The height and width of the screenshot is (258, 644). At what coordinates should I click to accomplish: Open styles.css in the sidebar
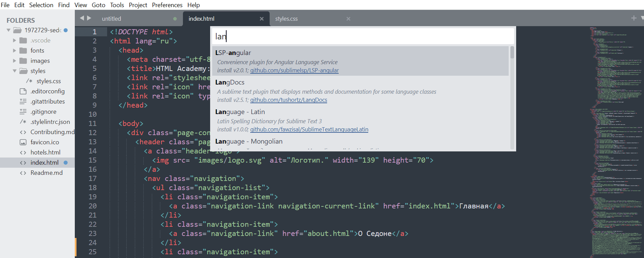coord(49,81)
